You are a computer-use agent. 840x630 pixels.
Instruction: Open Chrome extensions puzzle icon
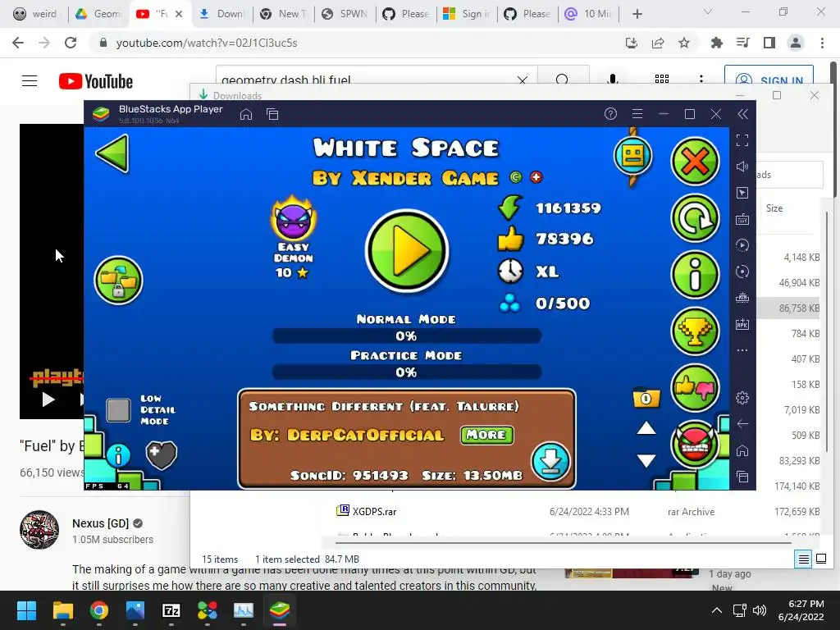(717, 43)
